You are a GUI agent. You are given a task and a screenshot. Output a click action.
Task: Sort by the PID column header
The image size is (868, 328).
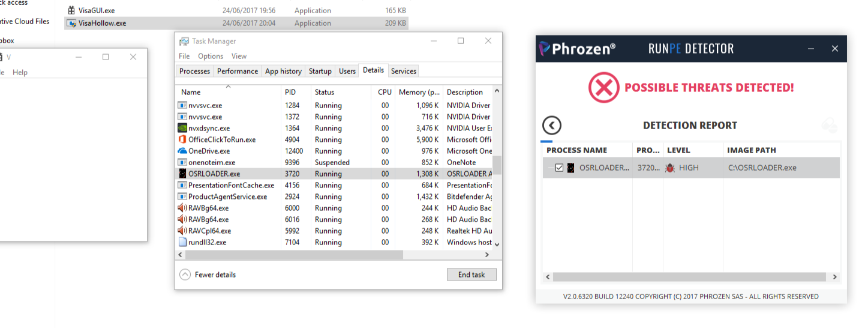click(x=296, y=92)
